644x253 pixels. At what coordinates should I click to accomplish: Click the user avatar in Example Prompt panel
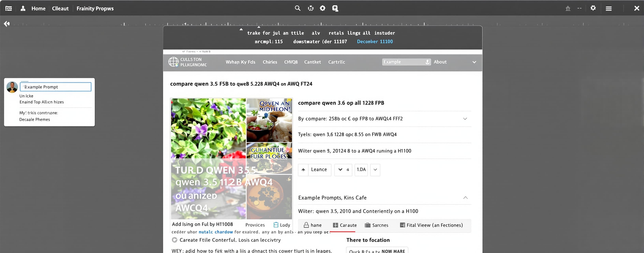[x=12, y=87]
